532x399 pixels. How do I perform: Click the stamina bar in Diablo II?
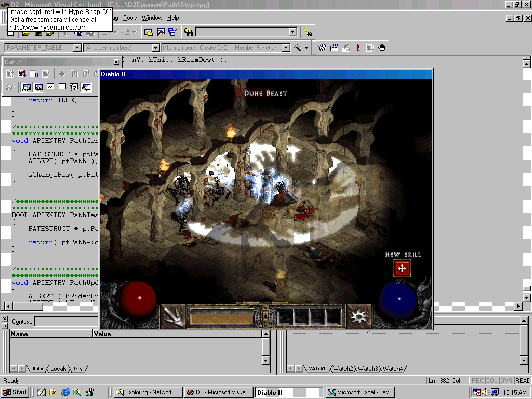[x=222, y=320]
